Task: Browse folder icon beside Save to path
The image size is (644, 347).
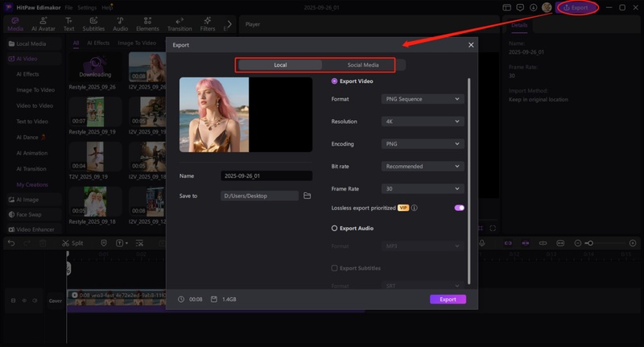Action: pyautogui.click(x=307, y=196)
